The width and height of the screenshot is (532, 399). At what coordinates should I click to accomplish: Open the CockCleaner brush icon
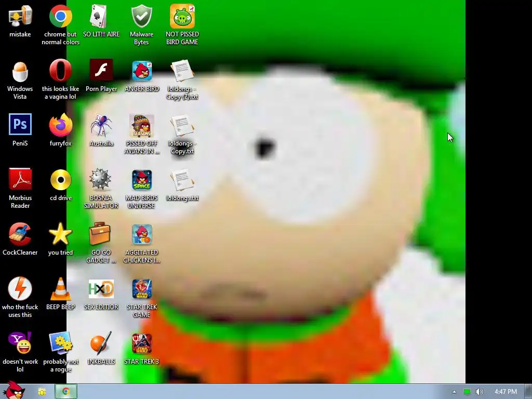click(20, 234)
